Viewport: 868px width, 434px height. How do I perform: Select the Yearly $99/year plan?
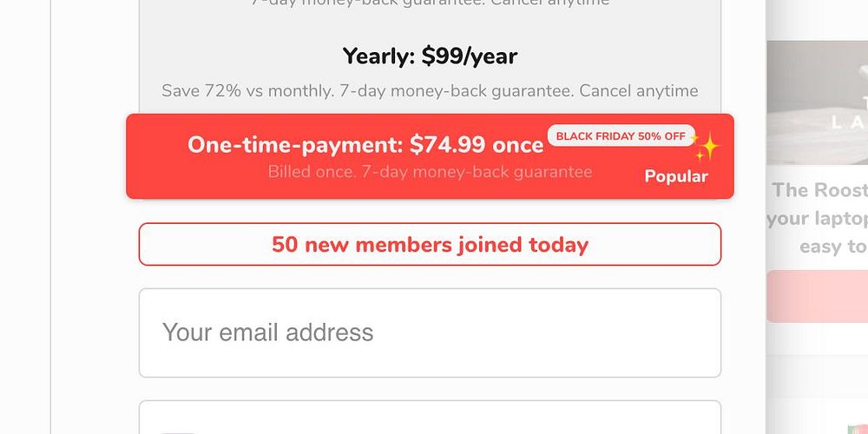tap(430, 57)
